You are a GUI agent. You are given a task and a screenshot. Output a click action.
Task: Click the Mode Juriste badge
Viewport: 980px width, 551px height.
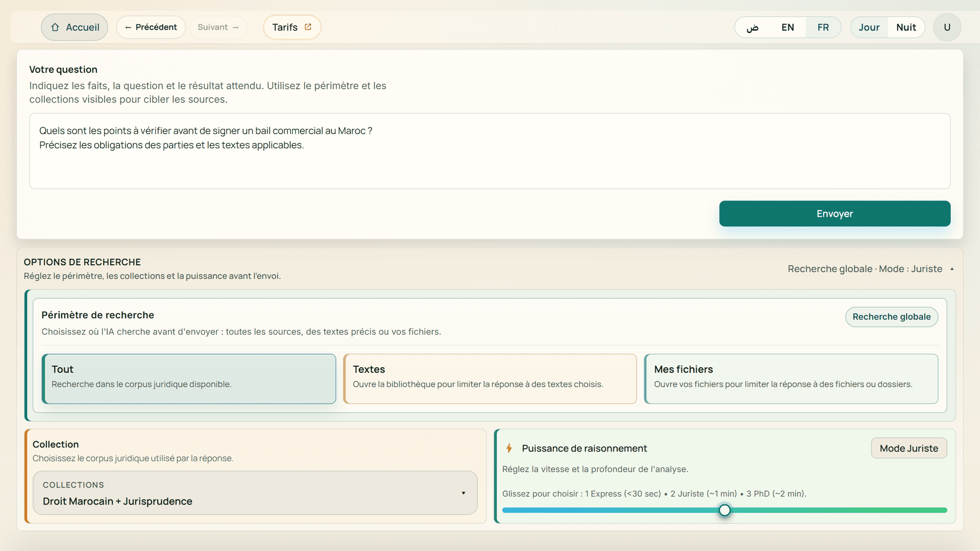909,448
